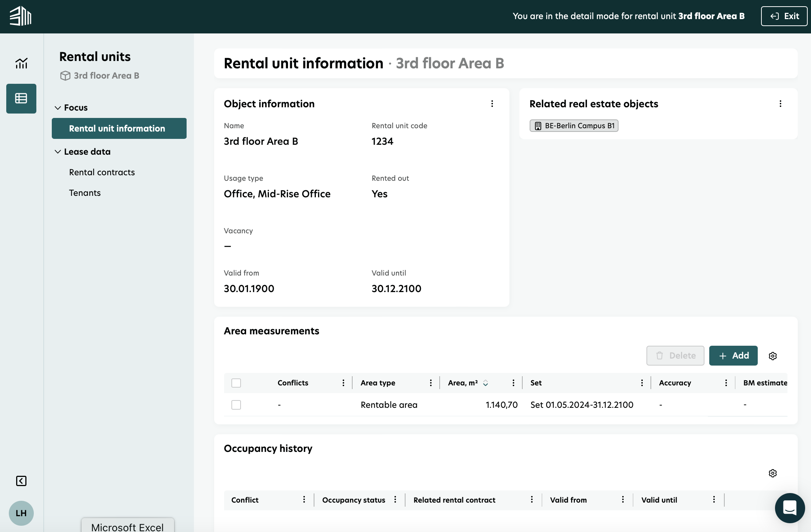Click the LH user avatar
The width and height of the screenshot is (811, 532).
click(x=21, y=513)
